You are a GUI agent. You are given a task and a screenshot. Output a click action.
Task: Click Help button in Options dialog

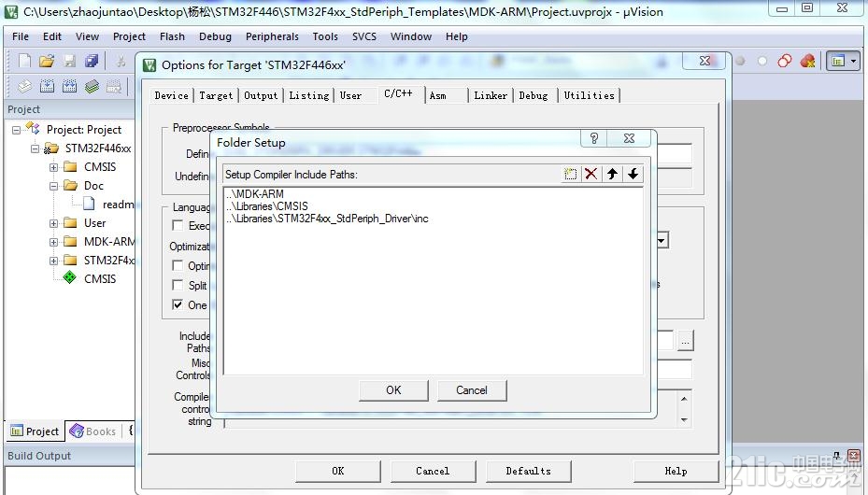[x=676, y=472]
